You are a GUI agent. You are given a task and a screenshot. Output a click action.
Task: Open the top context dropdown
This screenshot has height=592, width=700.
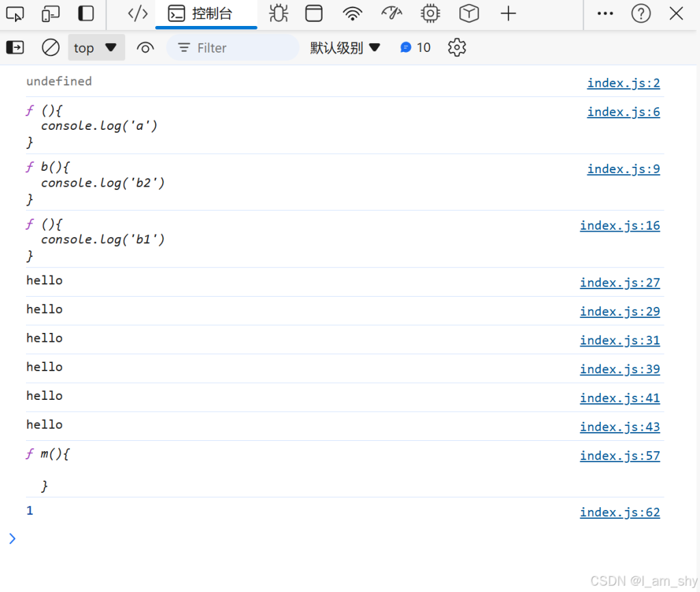click(x=96, y=48)
